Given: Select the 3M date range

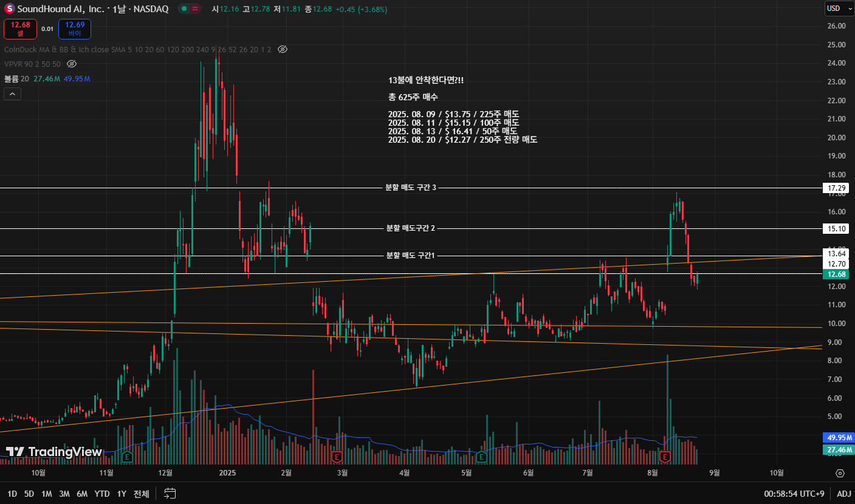Looking at the screenshot, I should click(64, 494).
